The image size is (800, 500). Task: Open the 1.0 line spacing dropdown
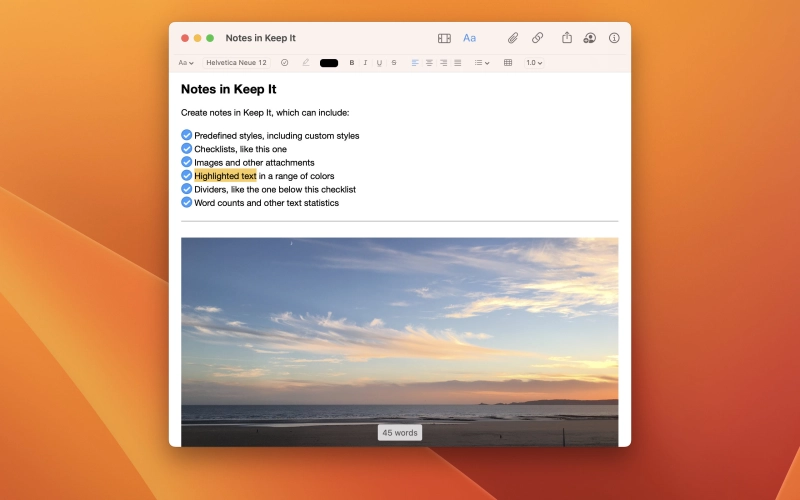click(x=534, y=63)
